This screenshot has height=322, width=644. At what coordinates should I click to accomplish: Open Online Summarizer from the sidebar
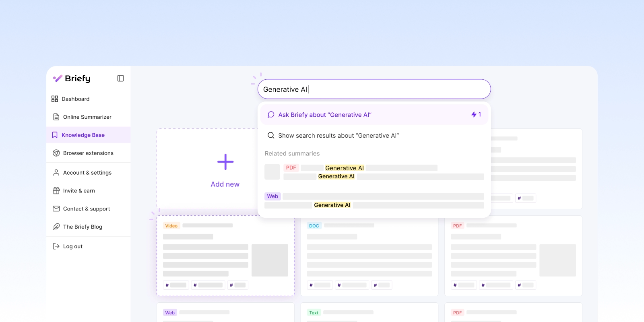(x=89, y=117)
